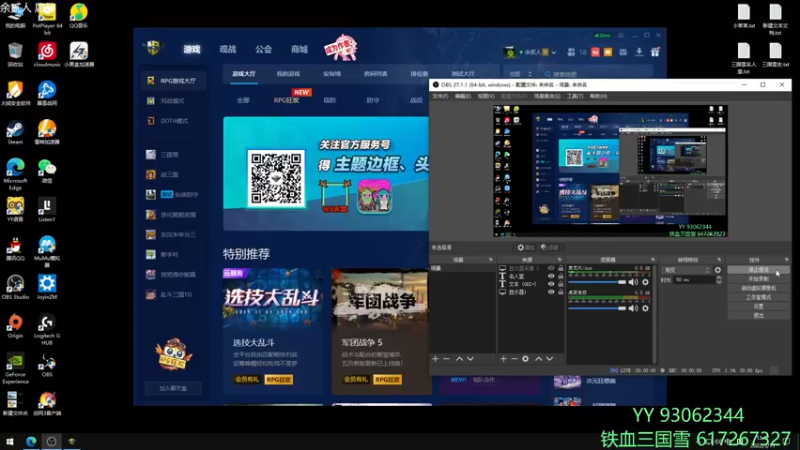
Task: Pop out the OBS scenes dock
Action: coord(491,260)
